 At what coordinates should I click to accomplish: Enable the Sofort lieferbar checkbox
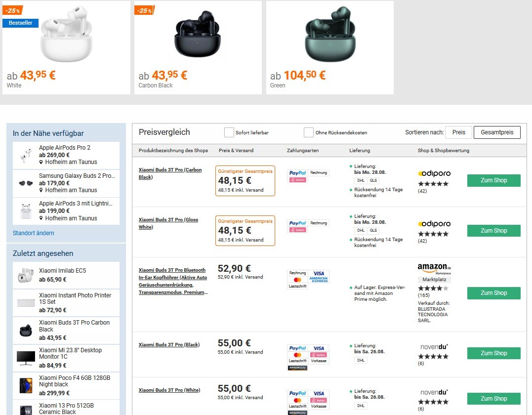pos(229,132)
